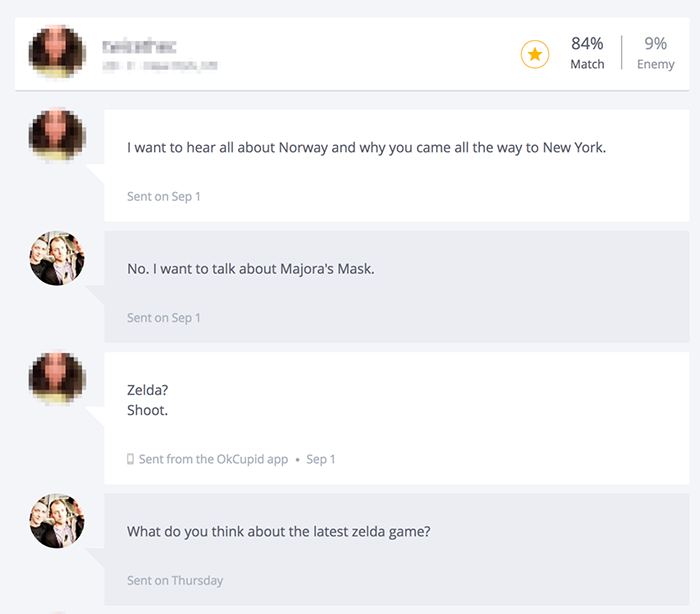Select the message asking about Norway

tap(366, 148)
